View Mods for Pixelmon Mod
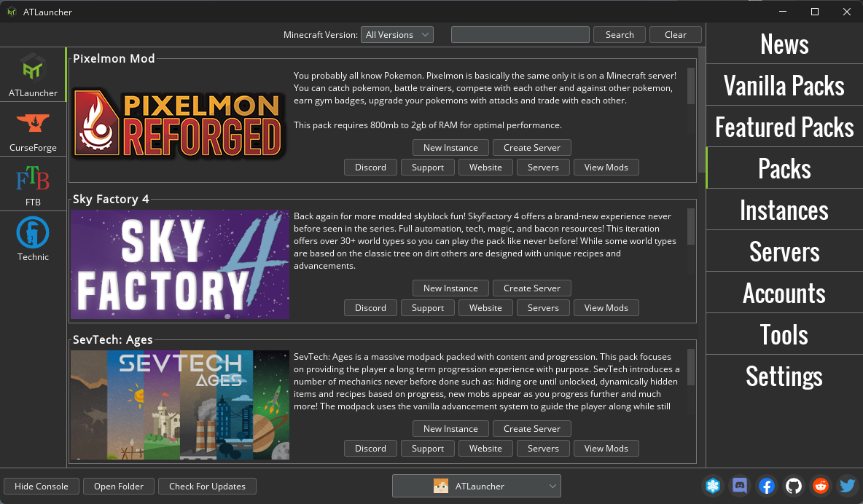 pyautogui.click(x=606, y=168)
